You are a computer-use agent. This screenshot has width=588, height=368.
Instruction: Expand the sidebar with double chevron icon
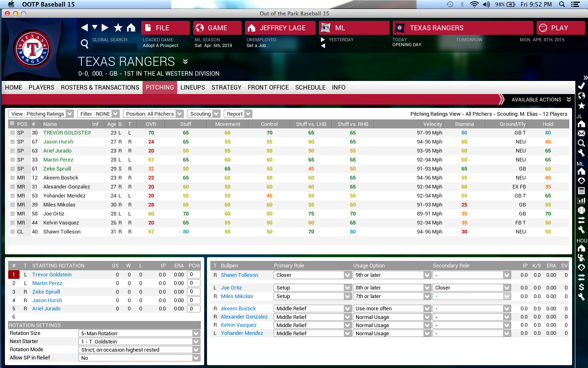tap(585, 77)
